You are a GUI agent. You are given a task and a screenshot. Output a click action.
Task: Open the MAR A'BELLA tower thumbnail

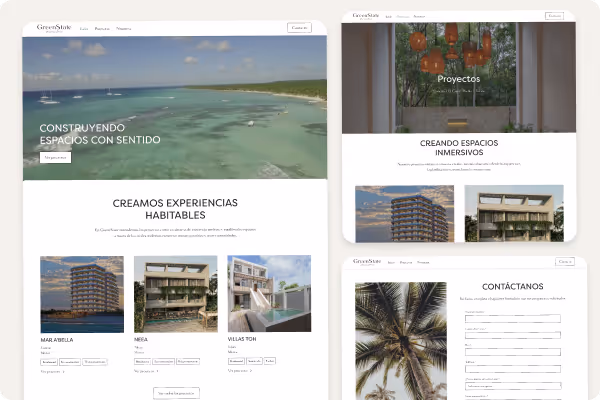pyautogui.click(x=82, y=294)
